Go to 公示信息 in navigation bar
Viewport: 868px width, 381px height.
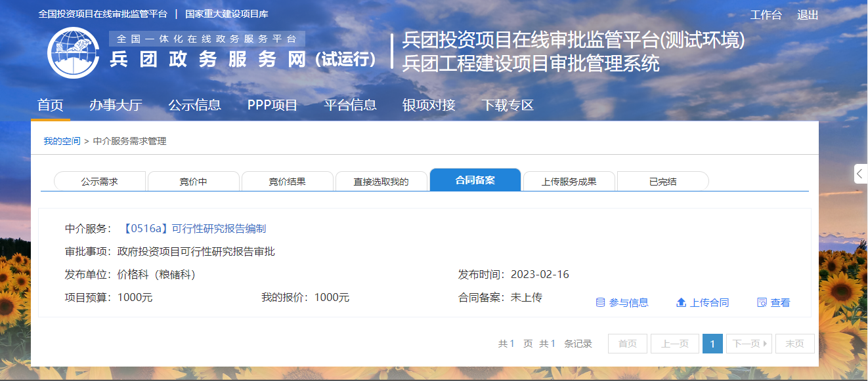[x=194, y=105]
